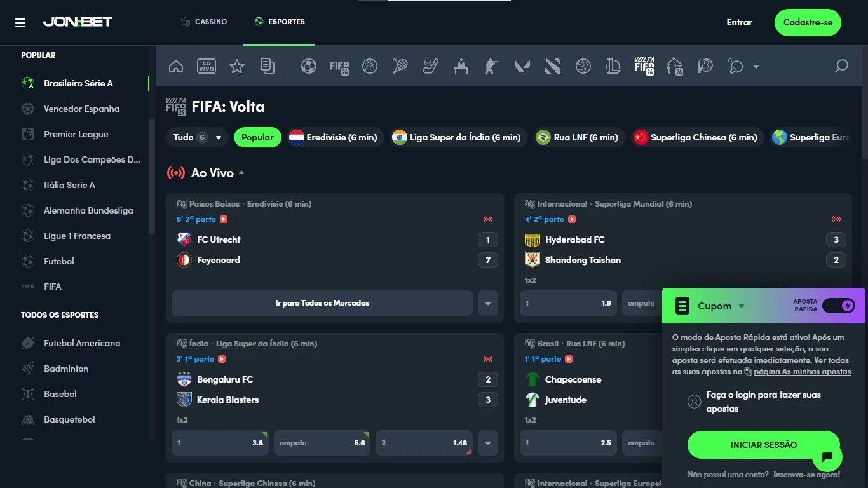Image resolution: width=868 pixels, height=488 pixels.
Task: Open the bet slips document icon
Action: [x=268, y=66]
